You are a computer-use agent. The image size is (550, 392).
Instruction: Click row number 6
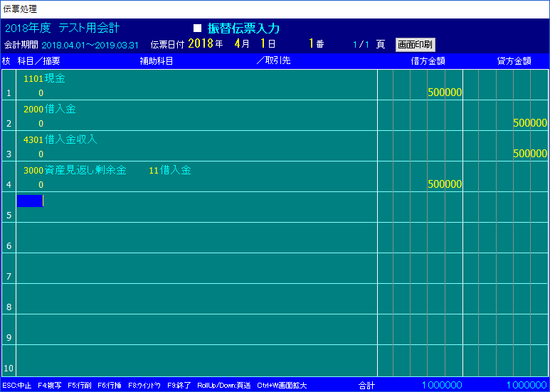click(x=9, y=245)
